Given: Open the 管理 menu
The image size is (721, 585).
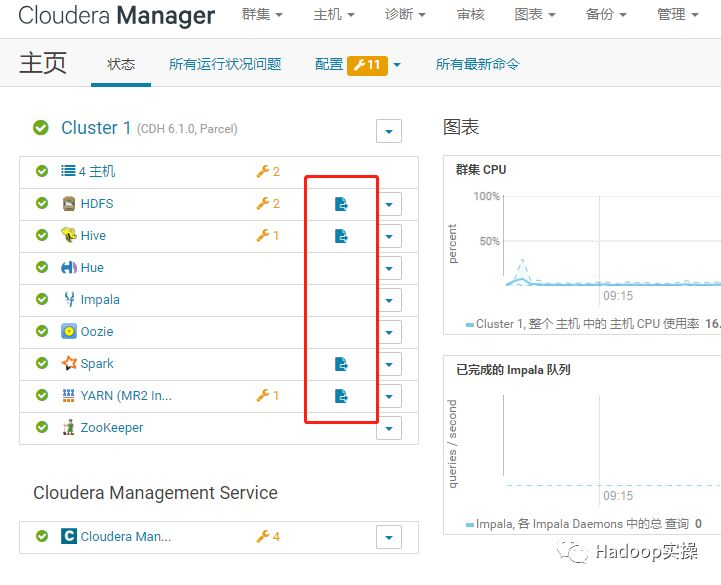Looking at the screenshot, I should 678,15.
